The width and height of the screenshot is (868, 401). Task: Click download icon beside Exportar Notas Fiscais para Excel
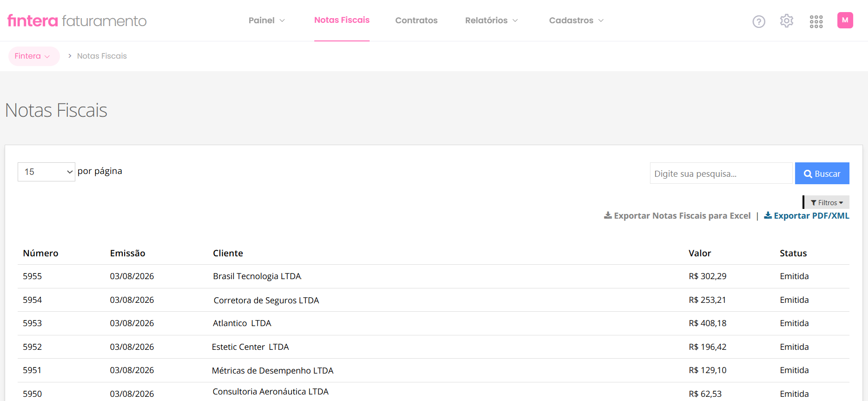tap(608, 215)
